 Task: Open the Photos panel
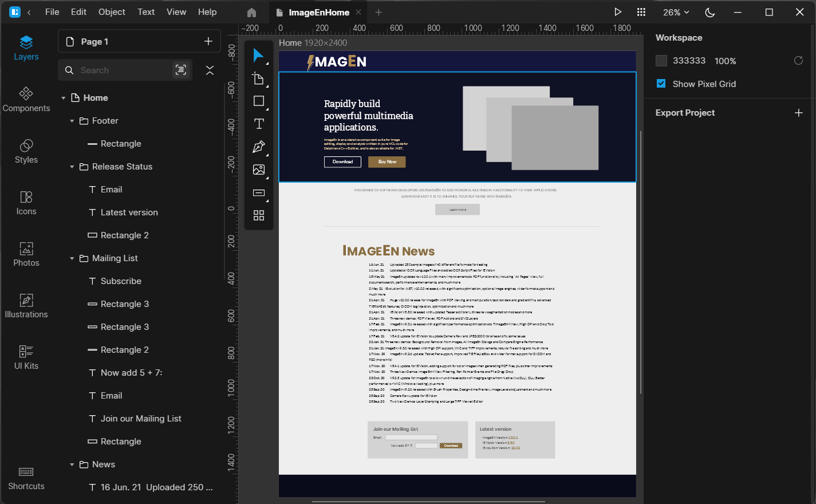[x=26, y=254]
